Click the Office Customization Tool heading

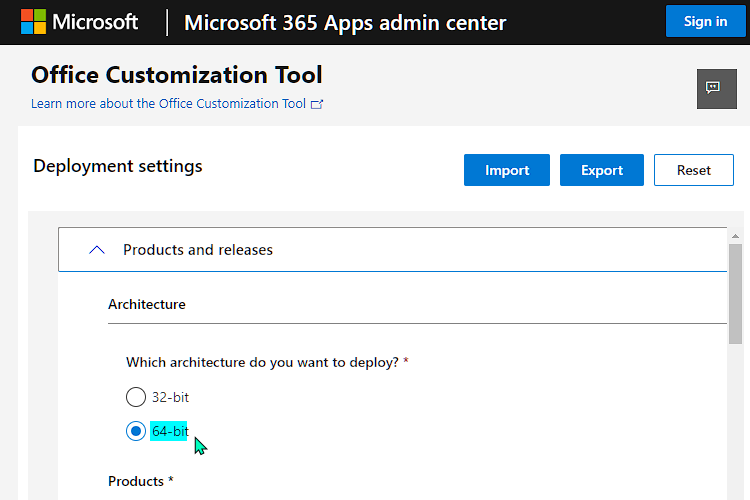[x=177, y=75]
